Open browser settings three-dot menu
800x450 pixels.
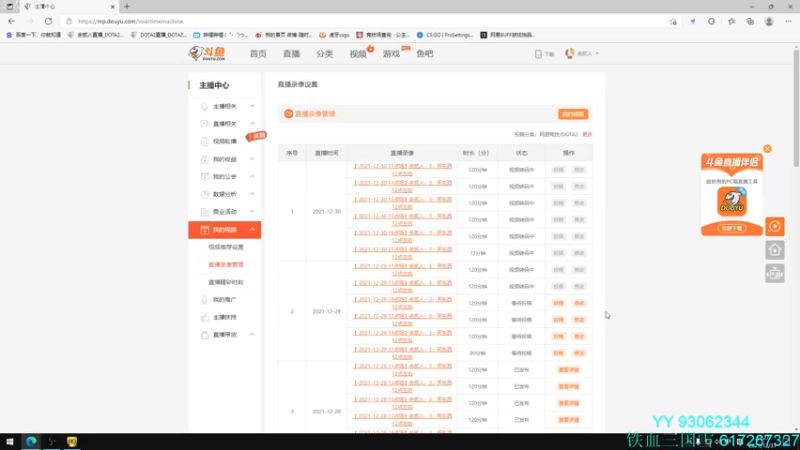[x=788, y=21]
